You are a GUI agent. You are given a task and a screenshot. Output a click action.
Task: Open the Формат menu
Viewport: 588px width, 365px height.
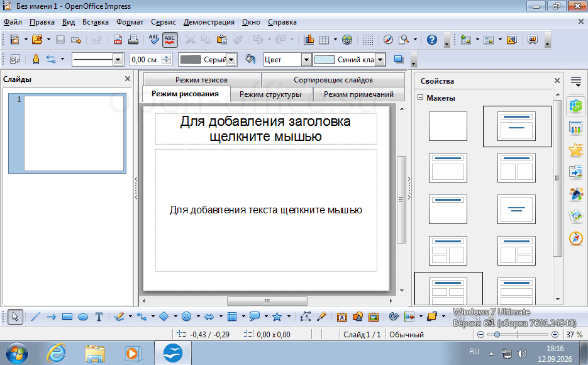click(x=130, y=22)
